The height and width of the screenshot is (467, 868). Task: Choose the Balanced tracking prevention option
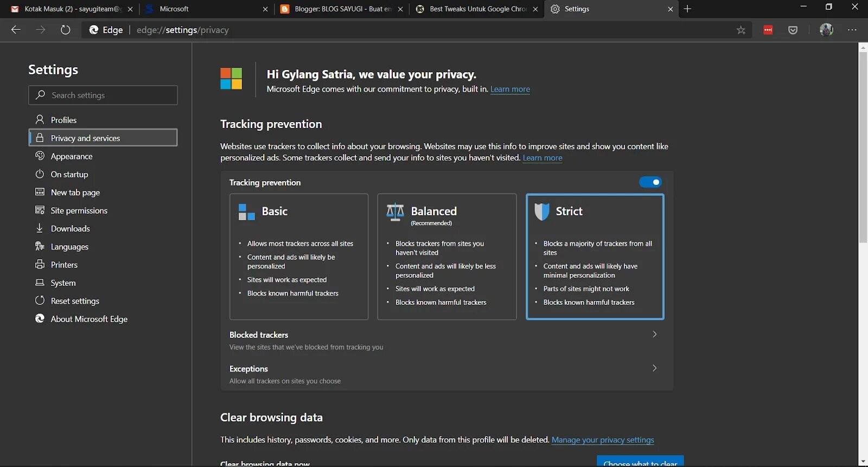447,257
